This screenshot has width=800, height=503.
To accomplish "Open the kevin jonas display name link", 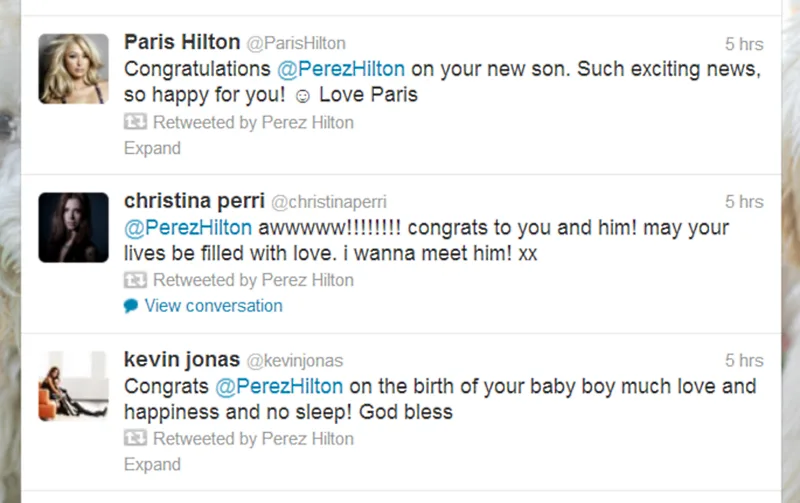I will click(x=181, y=359).
